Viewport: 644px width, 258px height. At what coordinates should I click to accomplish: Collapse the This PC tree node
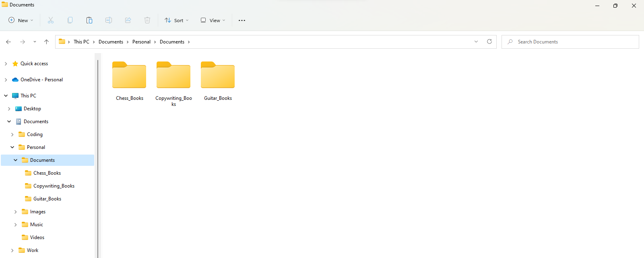[6, 96]
